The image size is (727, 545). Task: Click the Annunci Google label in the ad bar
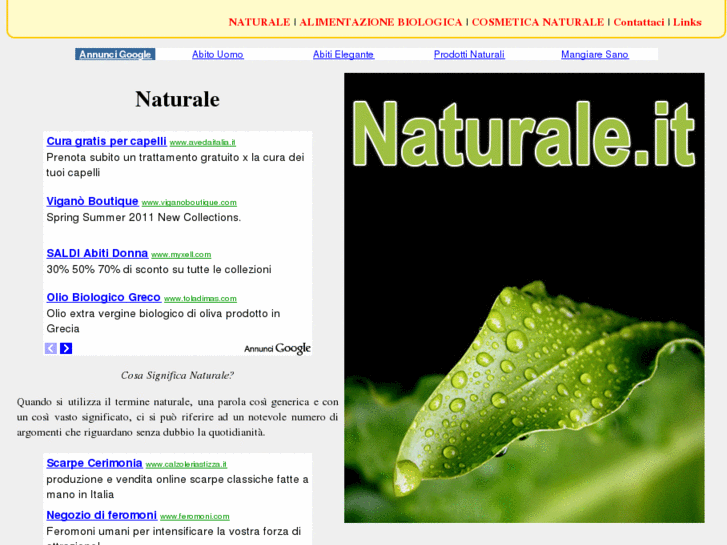115,54
